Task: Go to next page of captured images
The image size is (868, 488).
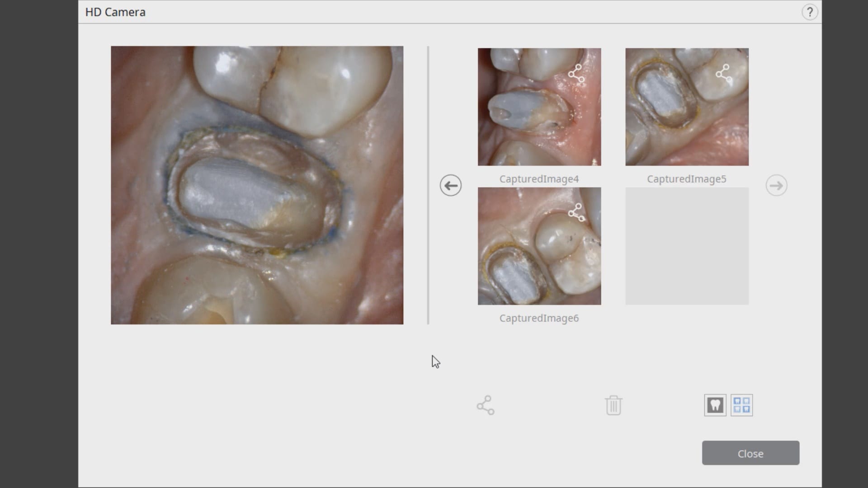Action: (776, 185)
